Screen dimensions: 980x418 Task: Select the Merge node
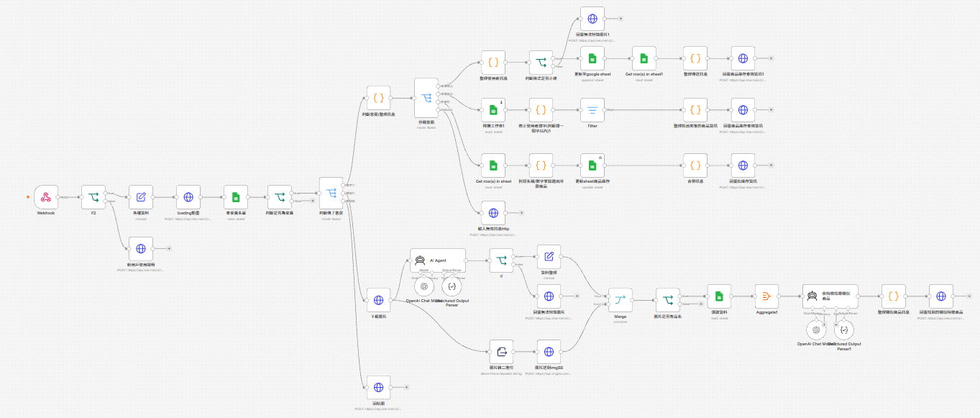click(x=620, y=300)
